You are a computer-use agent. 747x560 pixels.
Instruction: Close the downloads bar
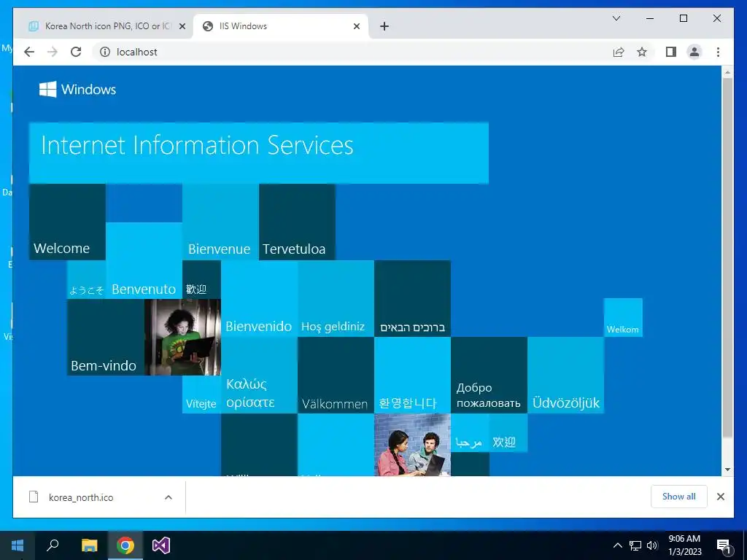tap(721, 497)
